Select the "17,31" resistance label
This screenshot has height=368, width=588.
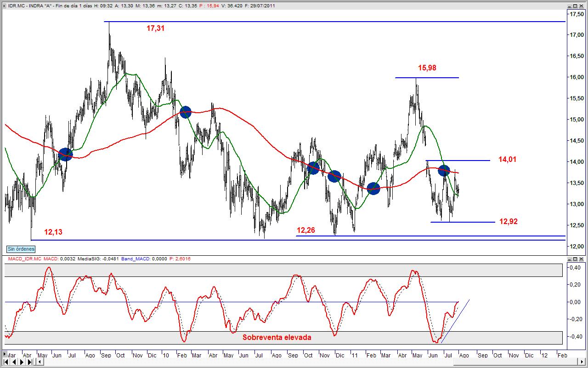pos(155,28)
